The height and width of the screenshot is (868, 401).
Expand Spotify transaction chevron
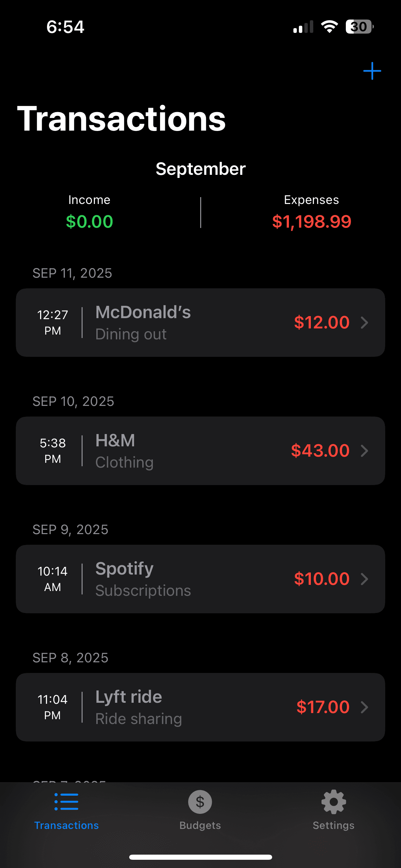[x=365, y=579]
